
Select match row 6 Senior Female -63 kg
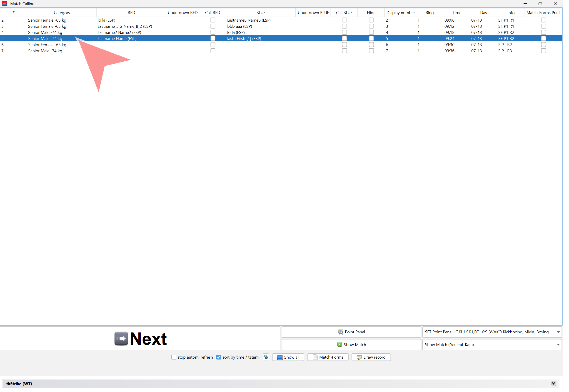[47, 45]
